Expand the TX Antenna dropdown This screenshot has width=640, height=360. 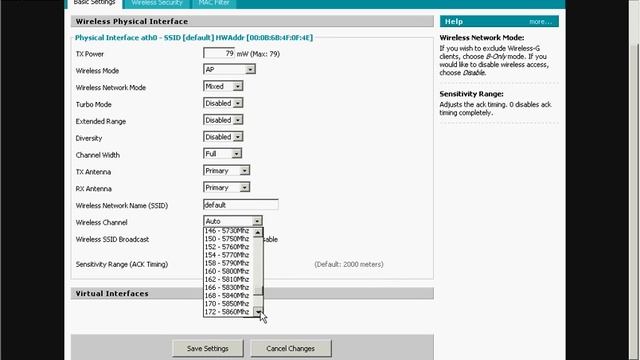[227, 171]
